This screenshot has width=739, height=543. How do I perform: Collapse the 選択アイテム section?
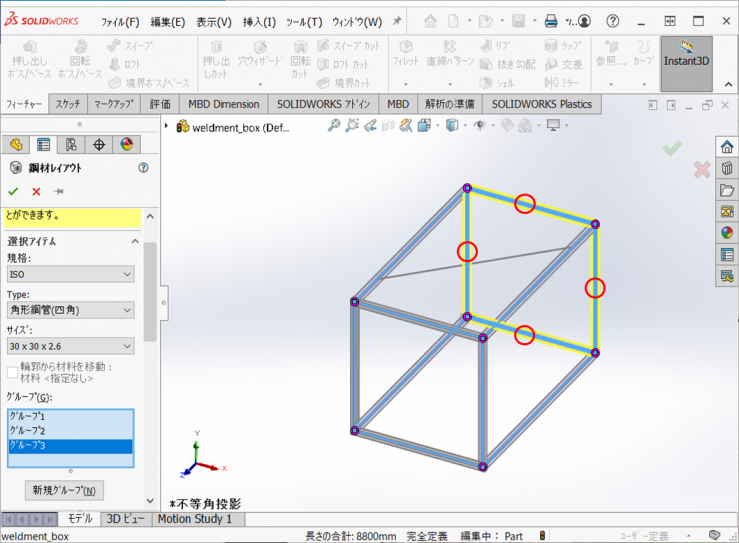tap(134, 241)
